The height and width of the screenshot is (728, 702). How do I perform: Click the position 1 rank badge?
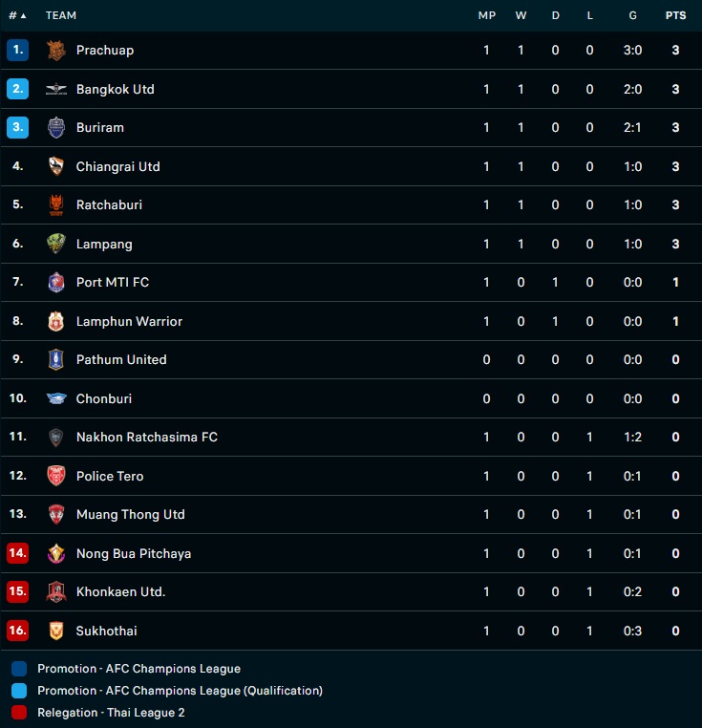click(x=17, y=51)
